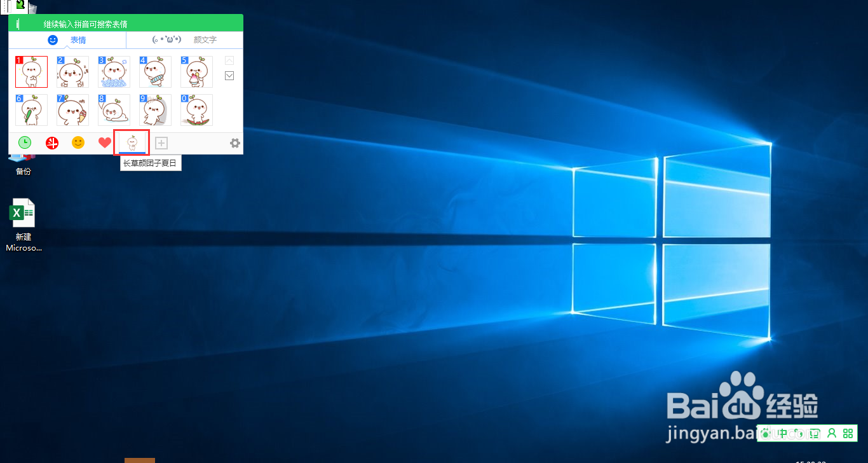Select emoji sticker number 1
868x463 pixels.
[32, 72]
